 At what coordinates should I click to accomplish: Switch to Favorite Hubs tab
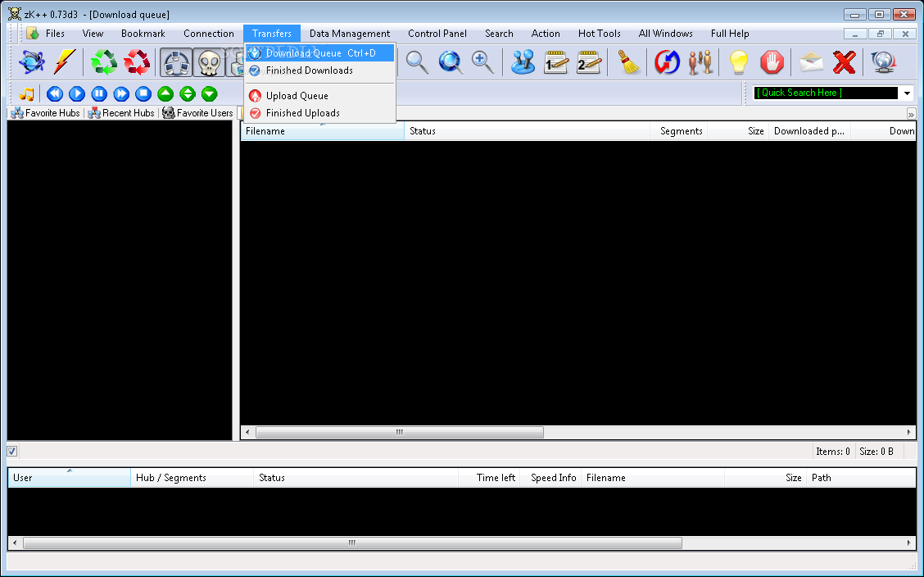coord(46,113)
